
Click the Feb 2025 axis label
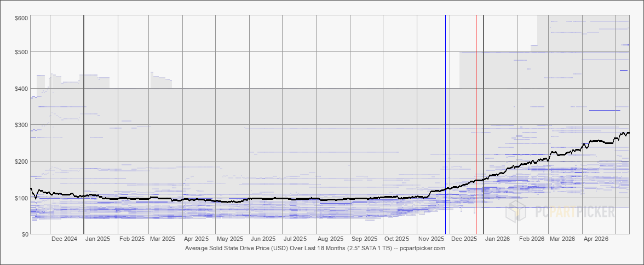point(131,239)
